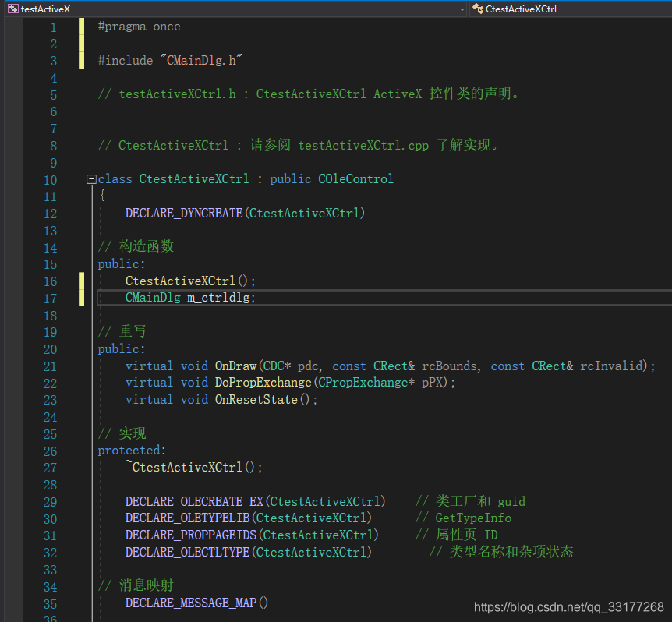
Task: Place cursor on m_ctrldlg member variable
Action: click(221, 299)
